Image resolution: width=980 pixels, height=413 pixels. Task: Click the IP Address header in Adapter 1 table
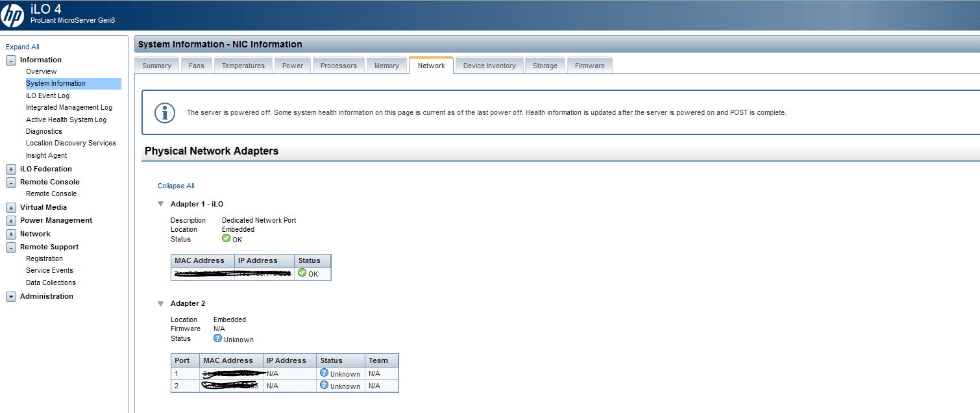tap(265, 260)
